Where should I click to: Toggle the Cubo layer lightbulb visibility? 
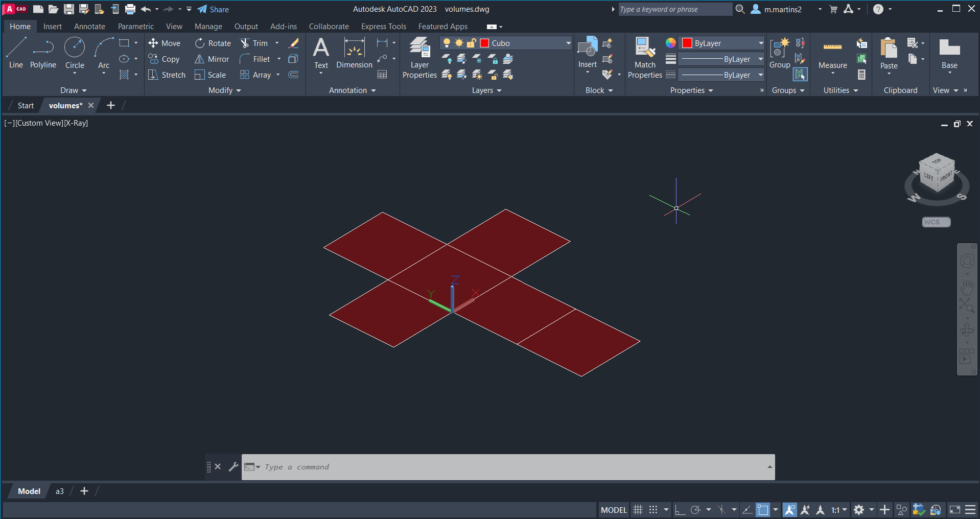(x=447, y=43)
